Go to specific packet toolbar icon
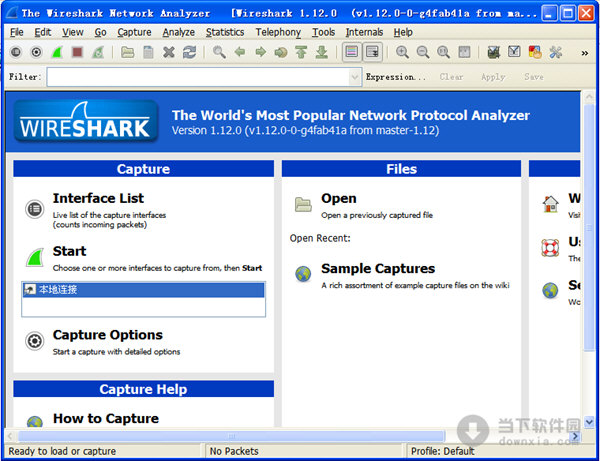This screenshot has width=600, height=461. click(281, 52)
